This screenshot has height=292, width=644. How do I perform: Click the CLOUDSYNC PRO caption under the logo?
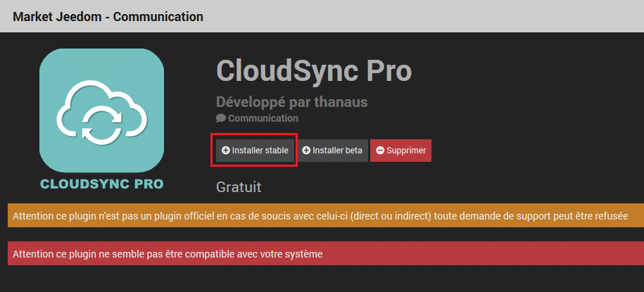click(x=102, y=184)
